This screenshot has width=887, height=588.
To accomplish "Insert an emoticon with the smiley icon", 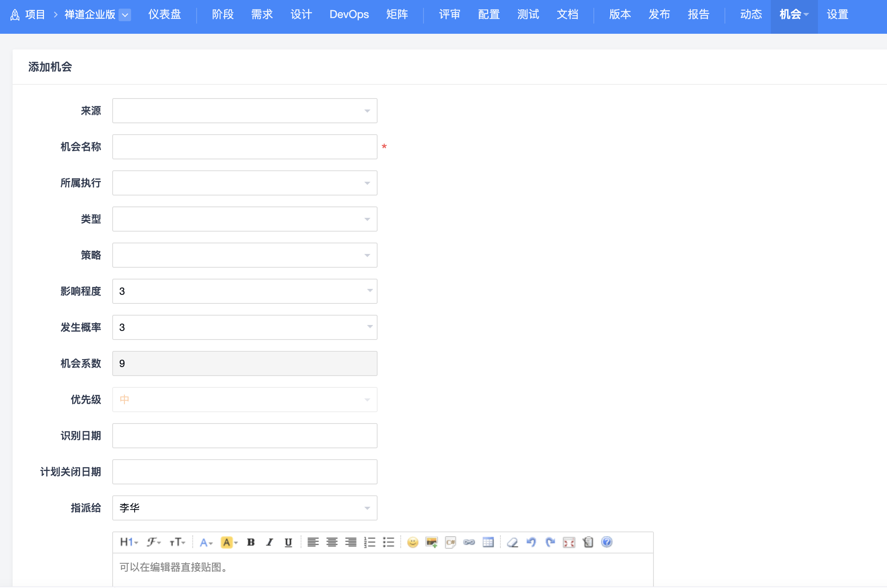I will pyautogui.click(x=412, y=542).
